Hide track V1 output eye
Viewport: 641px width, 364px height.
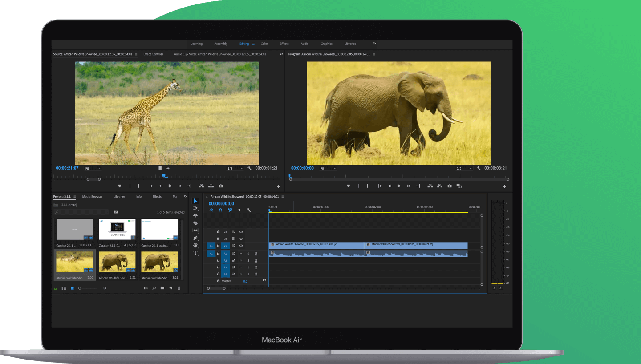pos(241,246)
